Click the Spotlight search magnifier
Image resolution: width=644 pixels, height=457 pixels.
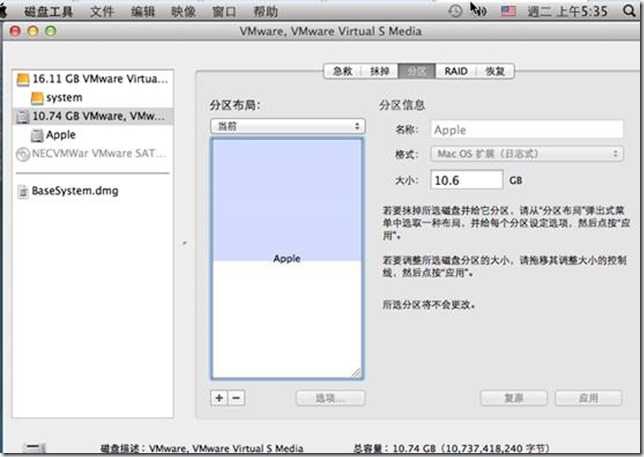click(629, 11)
